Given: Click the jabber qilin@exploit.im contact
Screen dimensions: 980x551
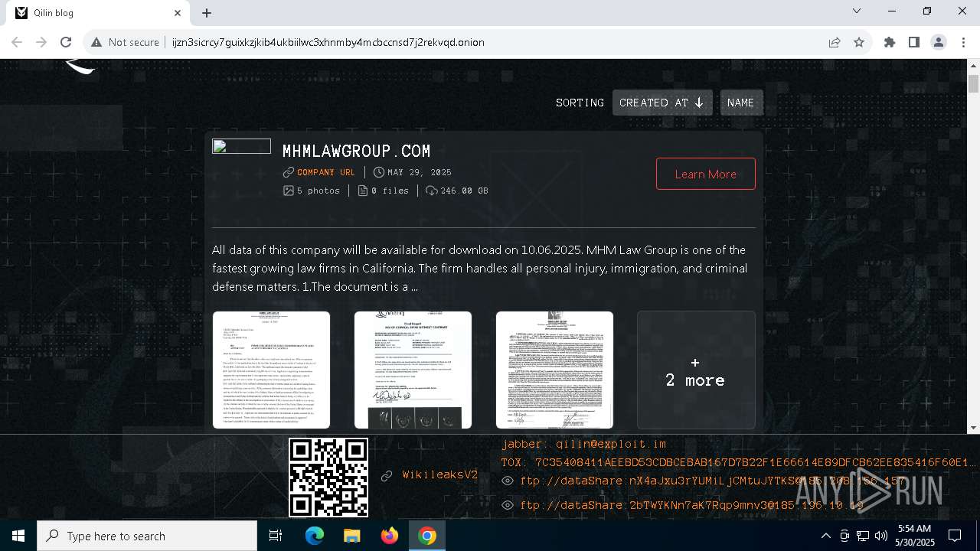Looking at the screenshot, I should [x=584, y=444].
